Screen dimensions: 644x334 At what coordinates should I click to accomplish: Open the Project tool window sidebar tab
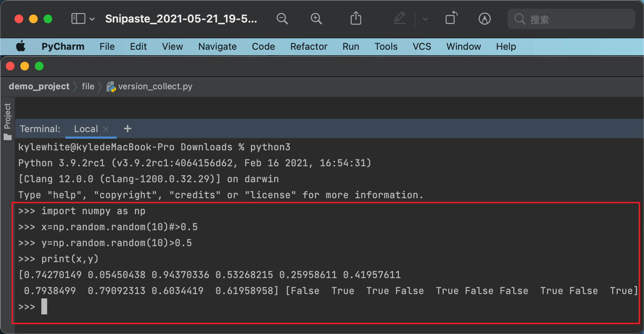coord(8,121)
